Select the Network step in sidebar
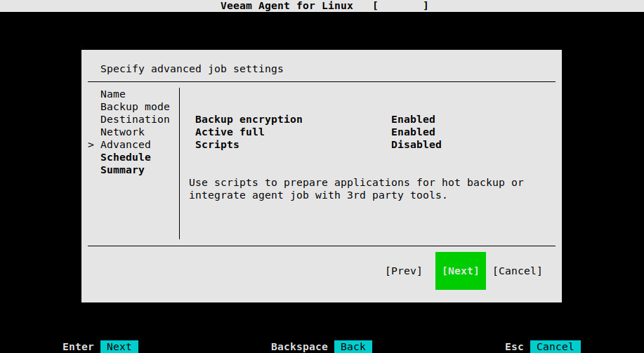This screenshot has height=353, width=644. [122, 132]
